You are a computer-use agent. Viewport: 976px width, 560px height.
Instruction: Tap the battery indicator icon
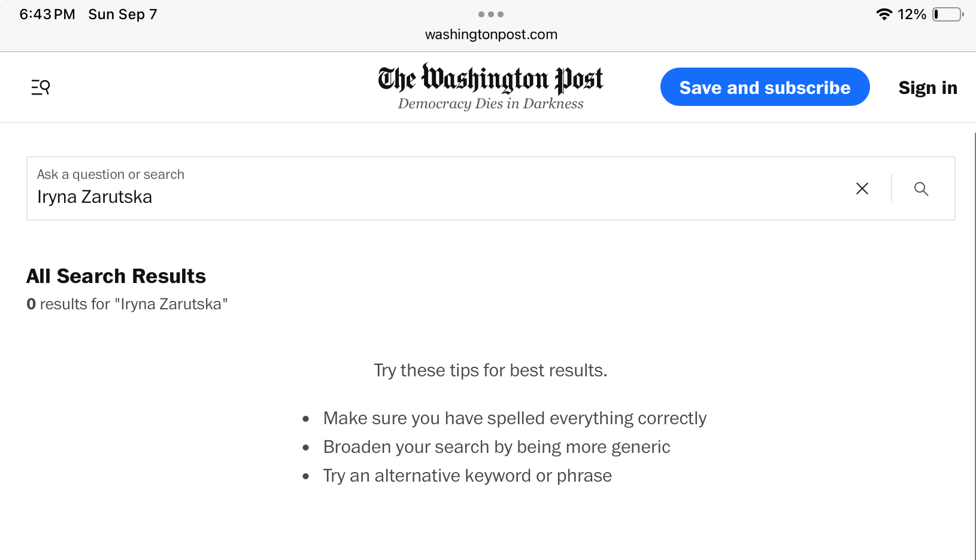point(948,14)
